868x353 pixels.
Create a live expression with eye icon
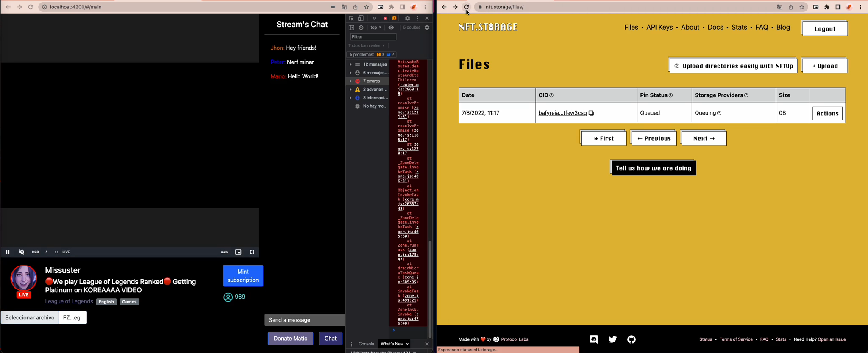point(391,28)
